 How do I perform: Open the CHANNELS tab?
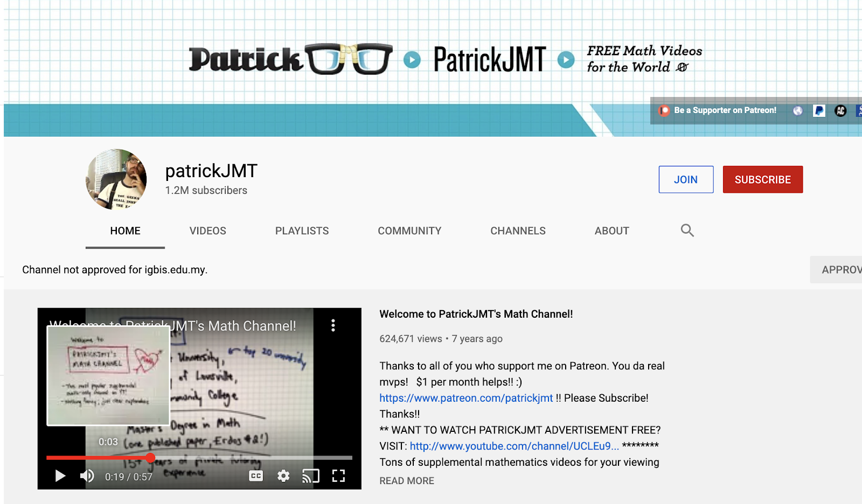pos(518,231)
